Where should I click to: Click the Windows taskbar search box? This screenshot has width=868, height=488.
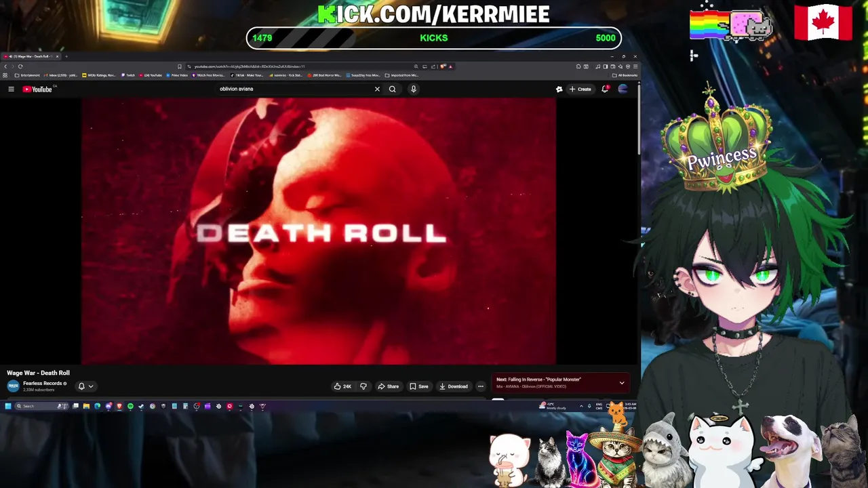(x=41, y=406)
